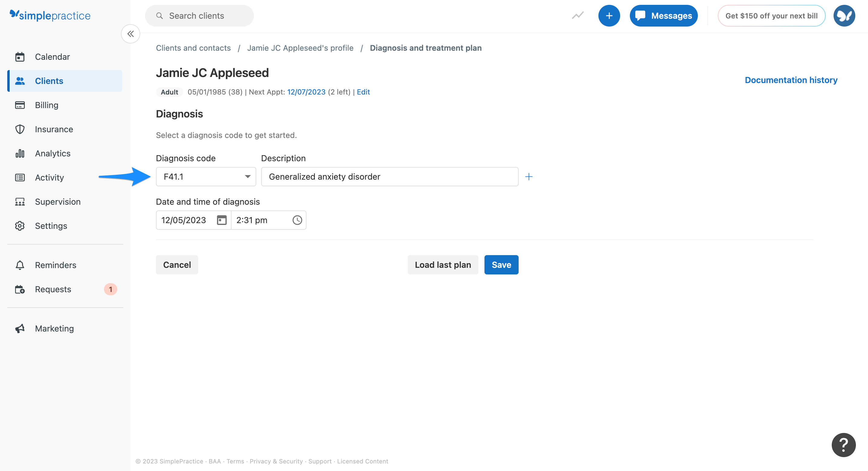868x471 pixels.
Task: Open the time picker showing 2:31 pm
Action: pos(297,220)
